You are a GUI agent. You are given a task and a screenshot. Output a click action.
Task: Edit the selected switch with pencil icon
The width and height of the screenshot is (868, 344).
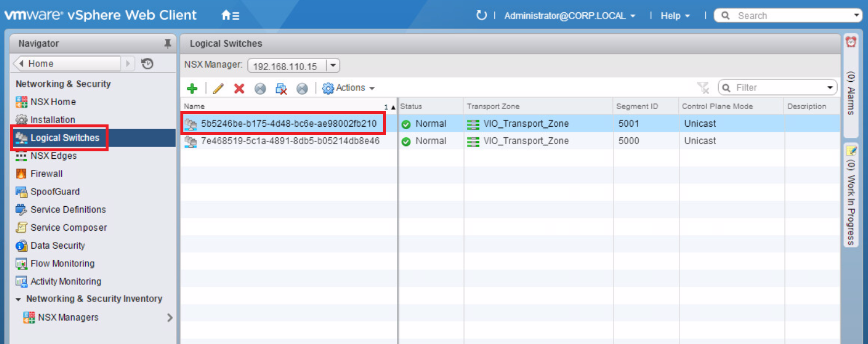tap(218, 88)
